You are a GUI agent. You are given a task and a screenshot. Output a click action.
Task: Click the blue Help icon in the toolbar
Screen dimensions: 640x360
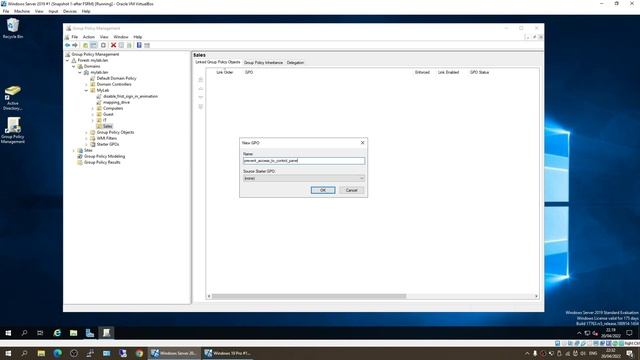139,45
